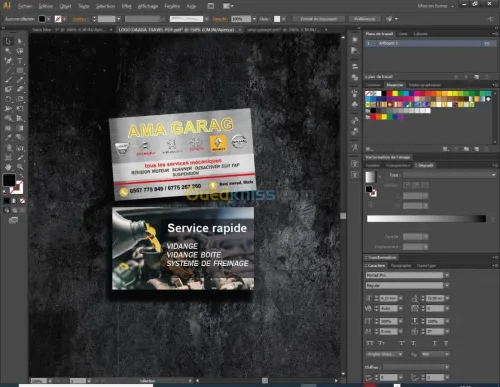Image resolution: width=500 pixels, height=387 pixels.
Task: Select the Eraser tool
Action: coord(20,89)
